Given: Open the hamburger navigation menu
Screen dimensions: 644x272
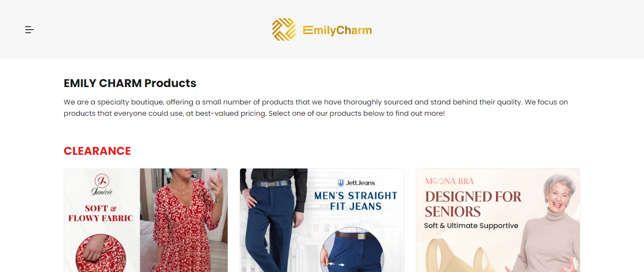Looking at the screenshot, I should pyautogui.click(x=29, y=29).
